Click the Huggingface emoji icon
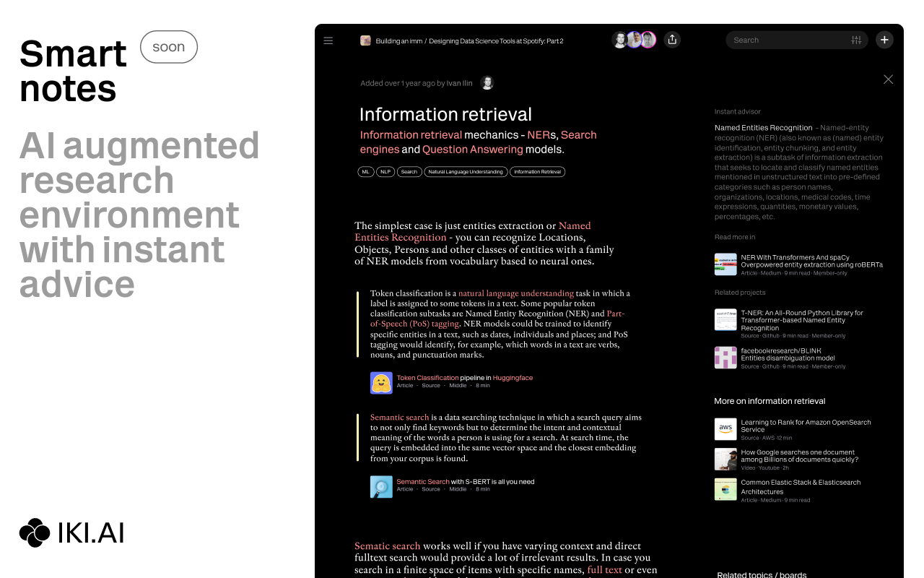 coord(381,383)
